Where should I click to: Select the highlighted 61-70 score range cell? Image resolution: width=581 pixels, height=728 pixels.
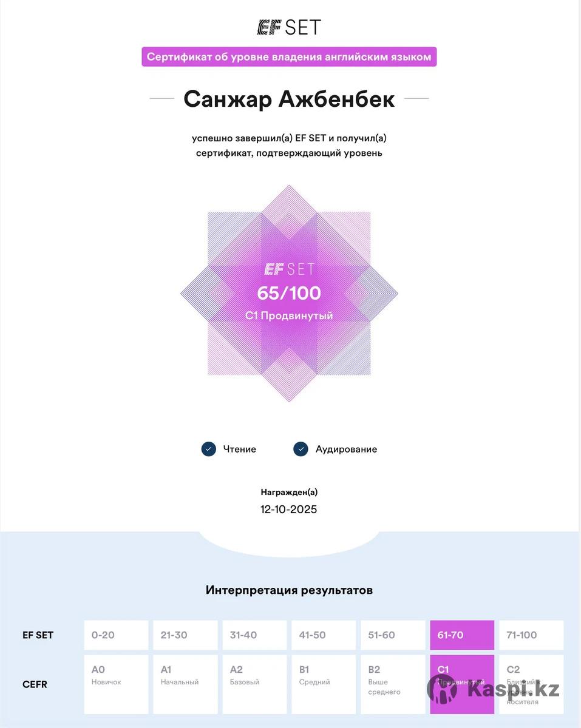(x=462, y=635)
